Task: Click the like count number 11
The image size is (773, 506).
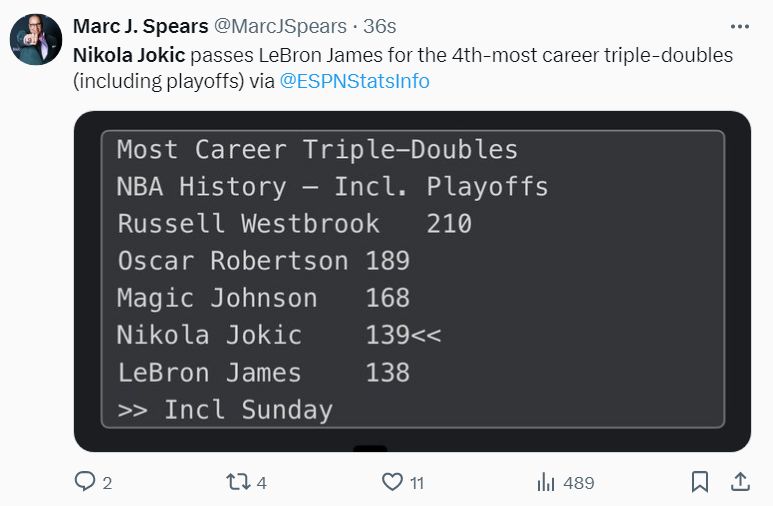Action: [x=417, y=483]
